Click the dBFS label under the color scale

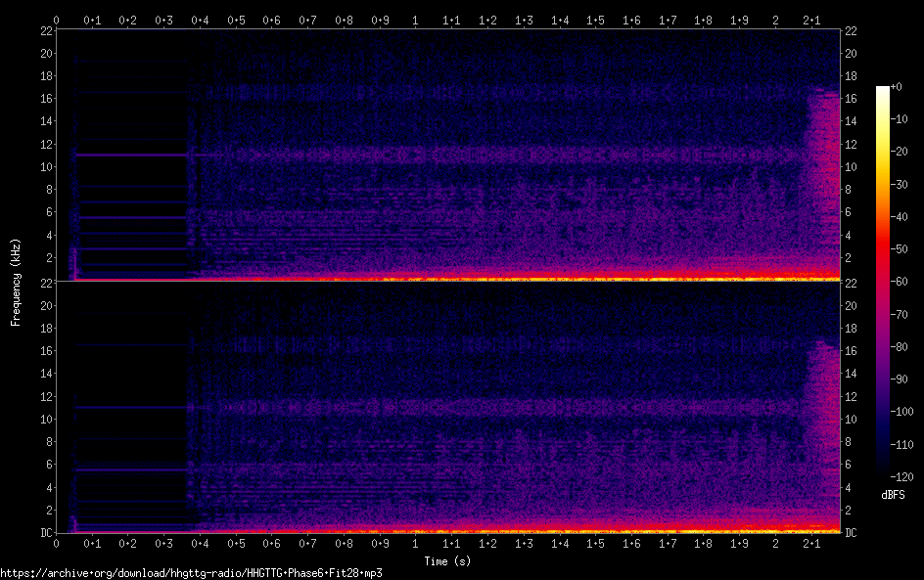click(x=893, y=495)
